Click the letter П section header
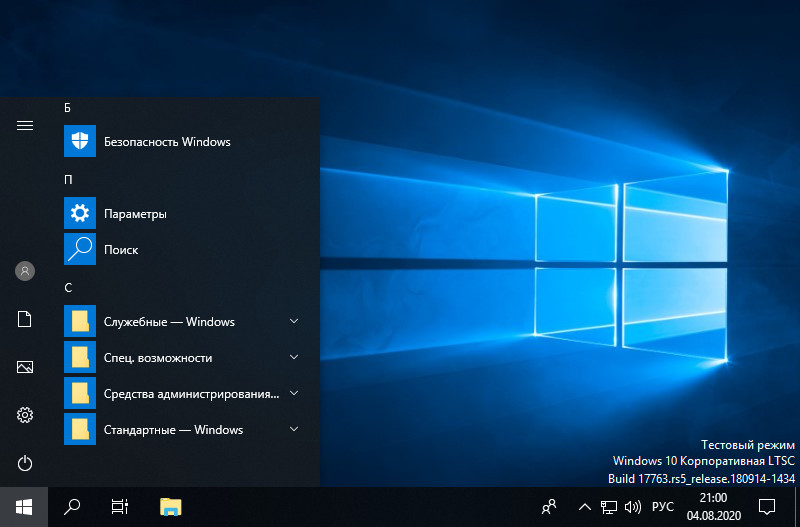The width and height of the screenshot is (800, 527). coord(68,180)
